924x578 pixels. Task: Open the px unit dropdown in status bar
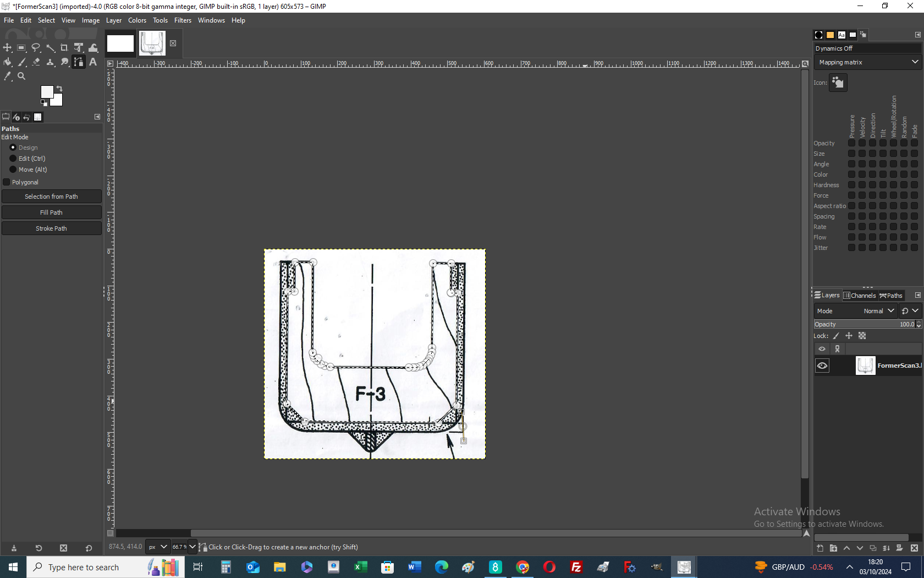pos(157,547)
